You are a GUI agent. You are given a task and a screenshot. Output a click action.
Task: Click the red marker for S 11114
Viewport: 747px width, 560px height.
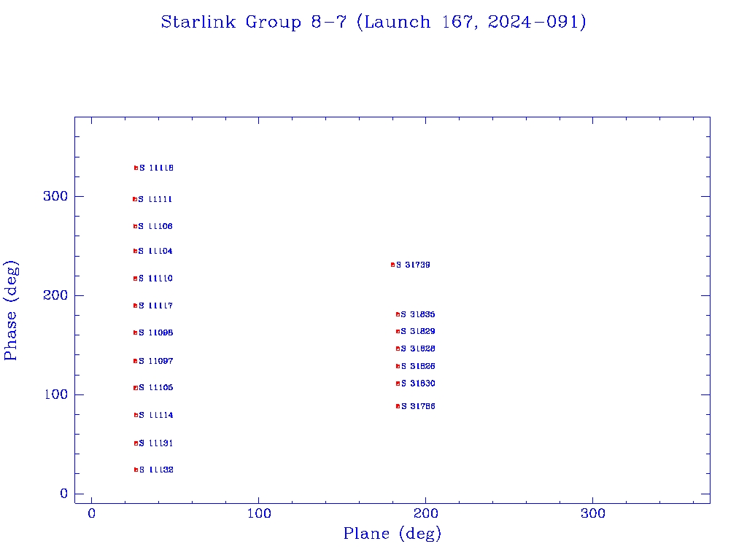(136, 415)
